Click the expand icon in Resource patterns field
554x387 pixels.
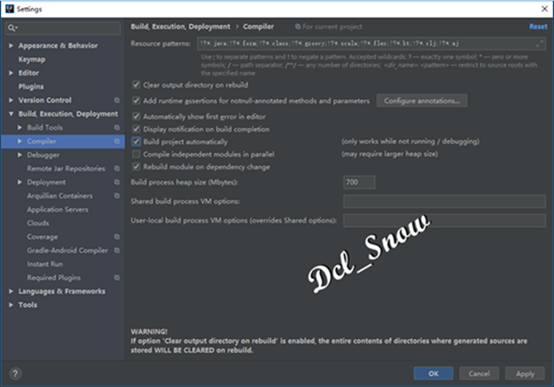click(540, 44)
